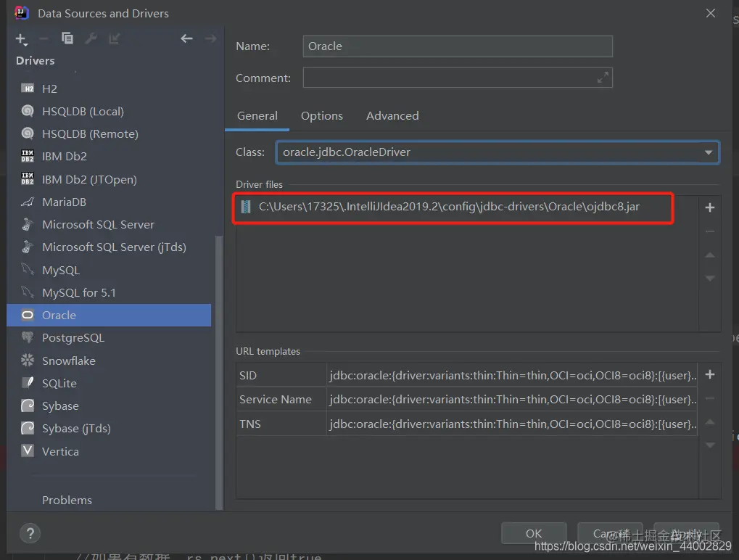The width and height of the screenshot is (739, 560).
Task: Move driver file down
Action: [x=710, y=279]
